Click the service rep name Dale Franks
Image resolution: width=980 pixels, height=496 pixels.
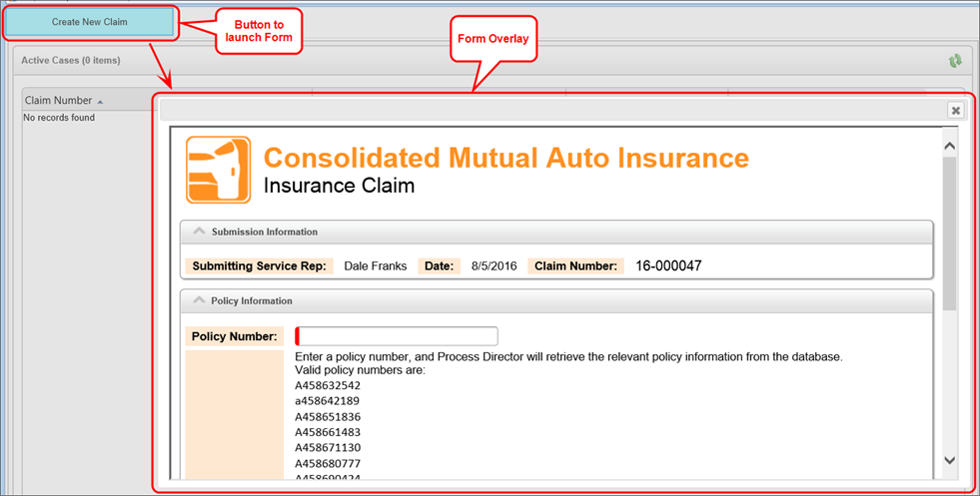(377, 266)
